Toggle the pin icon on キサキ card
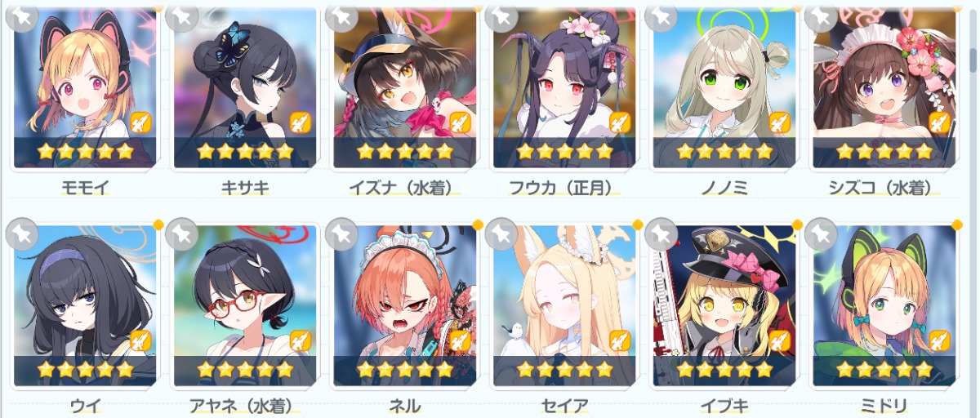The height and width of the screenshot is (418, 980). pyautogui.click(x=183, y=16)
